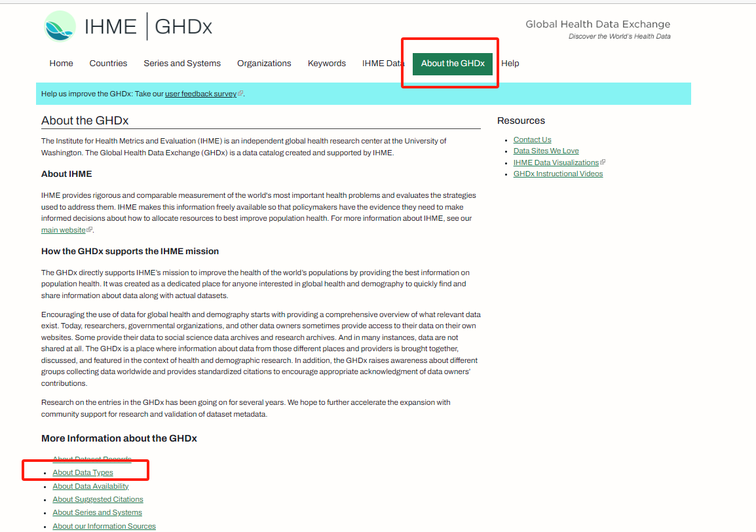
Task: Open the About Data Types link
Action: click(83, 472)
